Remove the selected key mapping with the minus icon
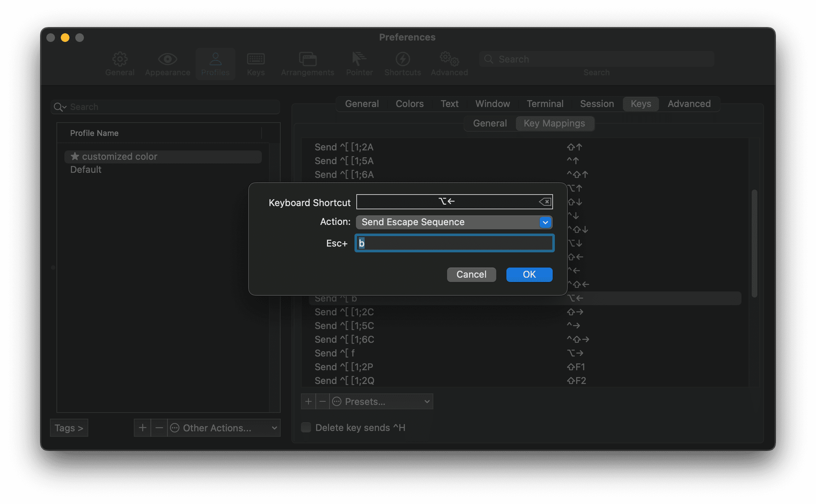This screenshot has height=504, width=816. [x=322, y=401]
